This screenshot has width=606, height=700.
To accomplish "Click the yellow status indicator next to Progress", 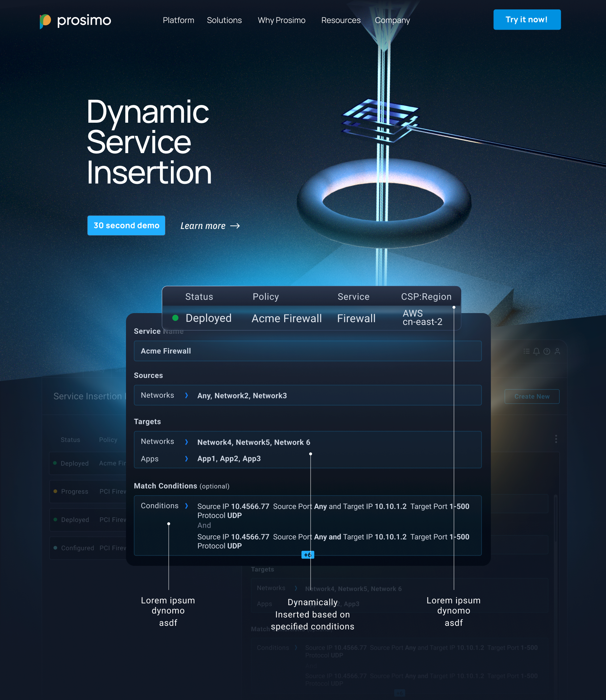I will [x=55, y=492].
